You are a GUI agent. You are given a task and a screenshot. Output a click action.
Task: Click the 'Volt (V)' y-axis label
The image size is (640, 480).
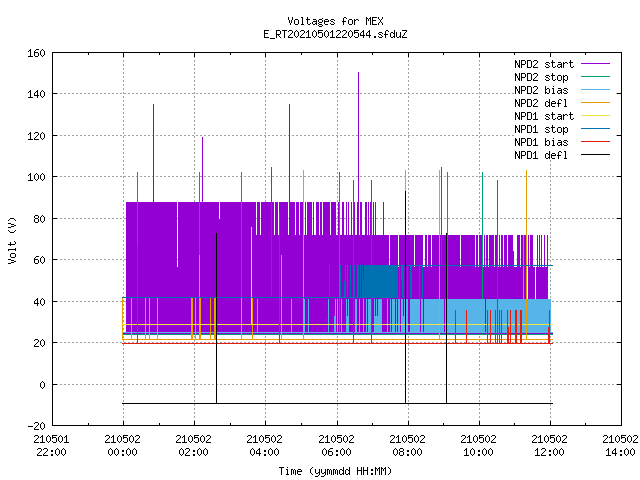click(12, 240)
